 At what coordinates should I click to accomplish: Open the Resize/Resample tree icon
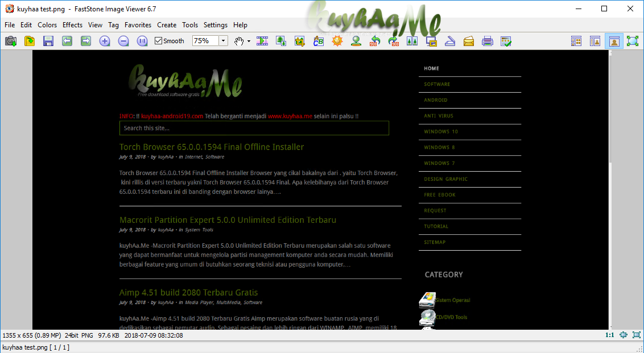[x=281, y=41]
